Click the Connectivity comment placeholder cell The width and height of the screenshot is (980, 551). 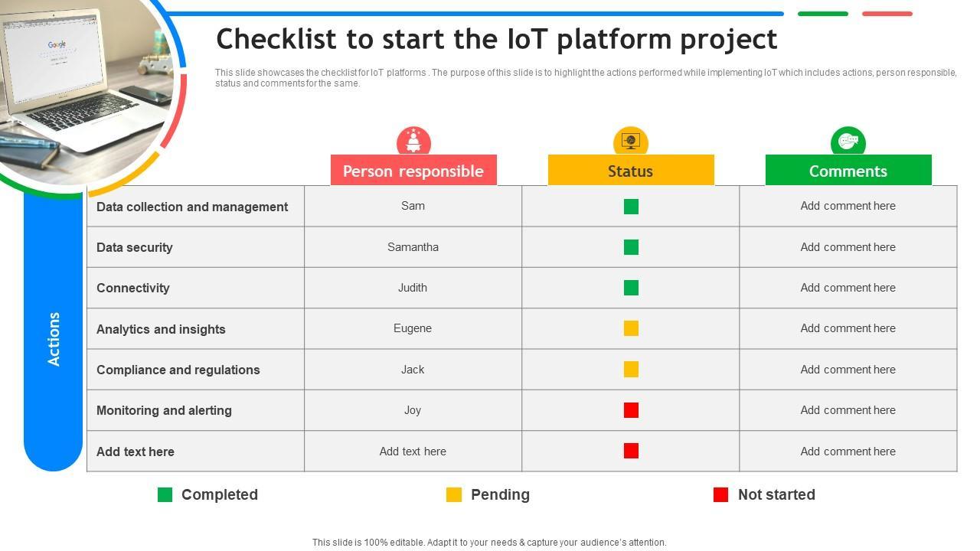848,288
